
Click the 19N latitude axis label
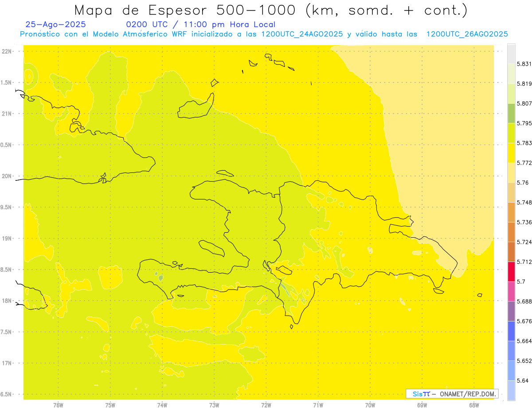7,239
